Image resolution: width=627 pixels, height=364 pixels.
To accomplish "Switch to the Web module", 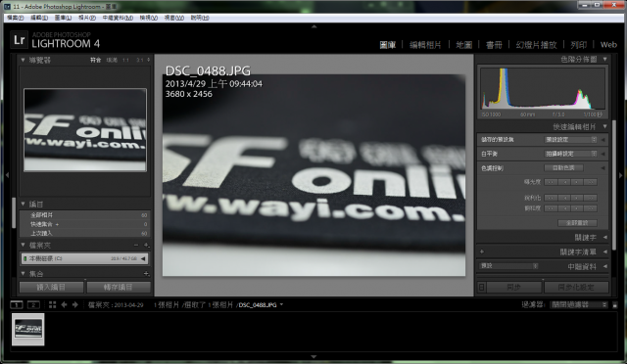I will 608,45.
